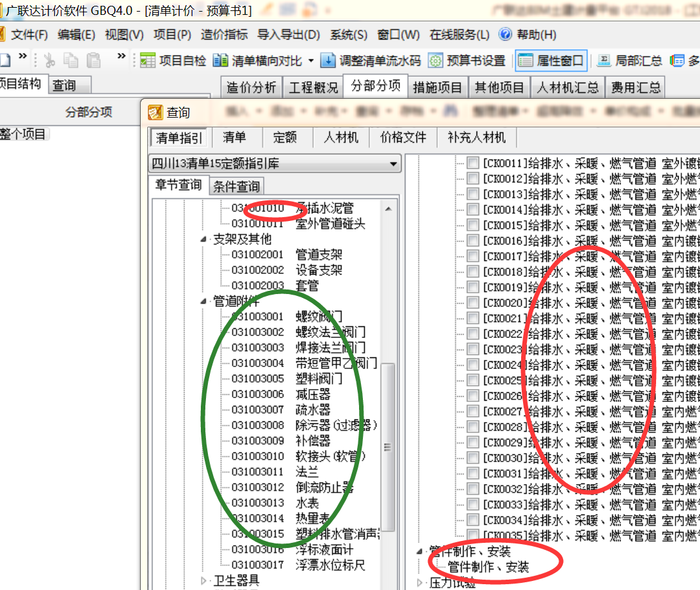
Task: Check the box for CK0011
Action: pos(473,163)
